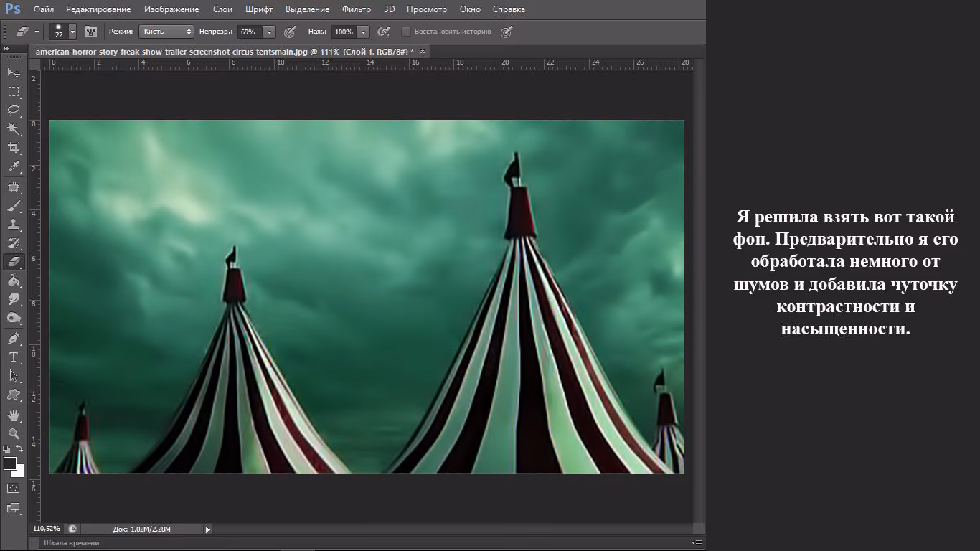Open the Слои menu
The image size is (980, 551).
(222, 9)
